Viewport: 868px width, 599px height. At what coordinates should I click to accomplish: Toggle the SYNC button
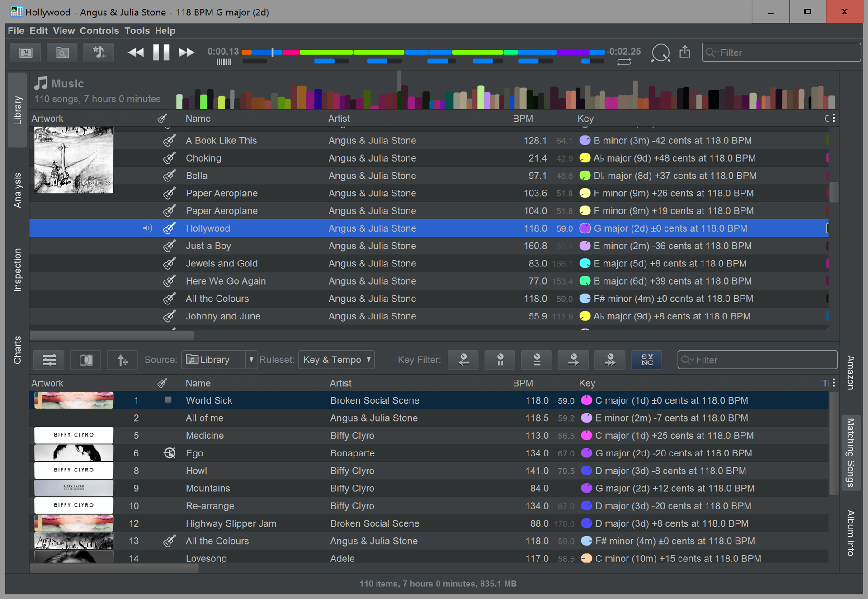coord(647,360)
